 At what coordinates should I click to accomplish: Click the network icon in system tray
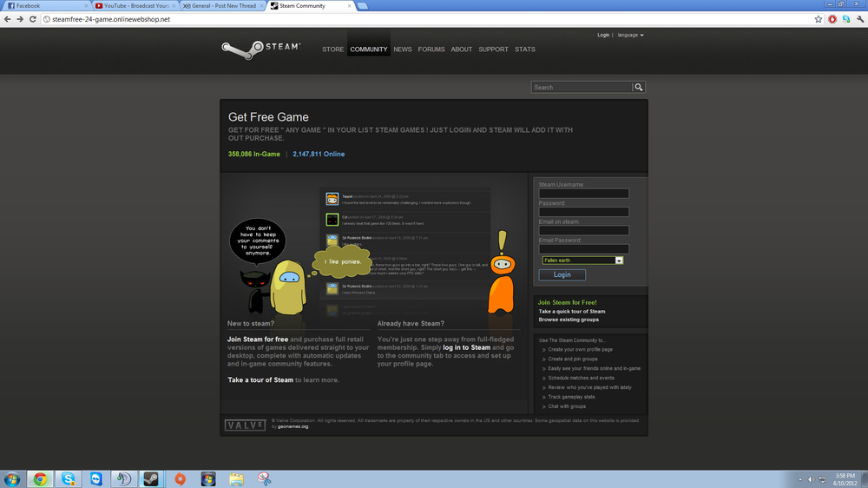pos(822,479)
